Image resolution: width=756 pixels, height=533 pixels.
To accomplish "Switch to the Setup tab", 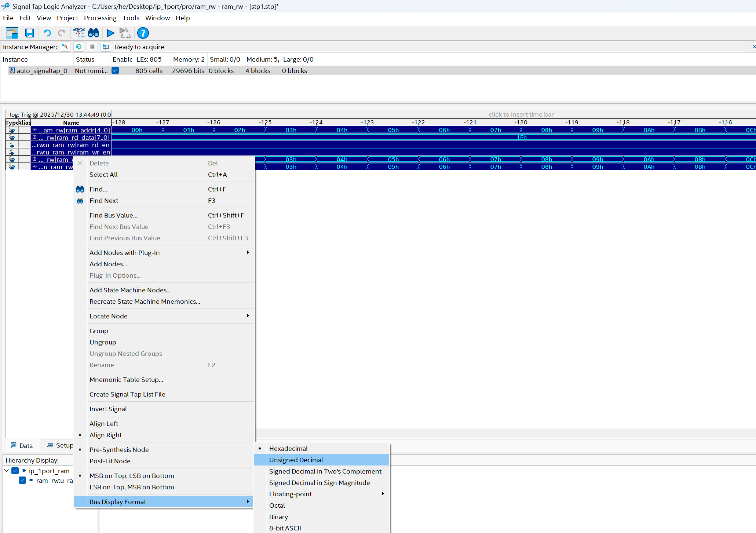I will 61,445.
